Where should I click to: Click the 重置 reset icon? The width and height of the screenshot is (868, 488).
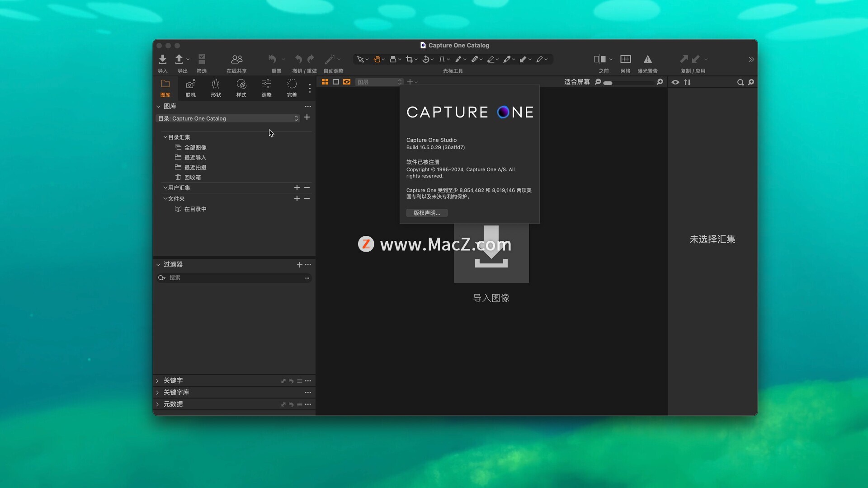point(272,59)
